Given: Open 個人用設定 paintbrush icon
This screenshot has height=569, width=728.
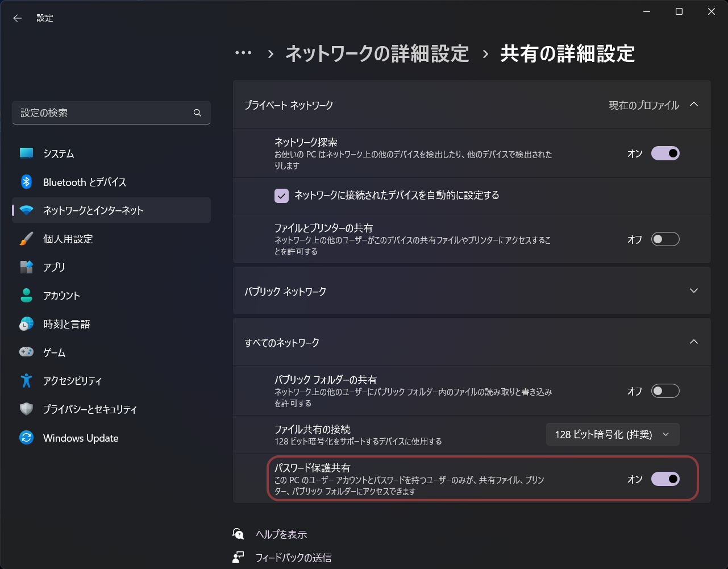Looking at the screenshot, I should pyautogui.click(x=26, y=239).
